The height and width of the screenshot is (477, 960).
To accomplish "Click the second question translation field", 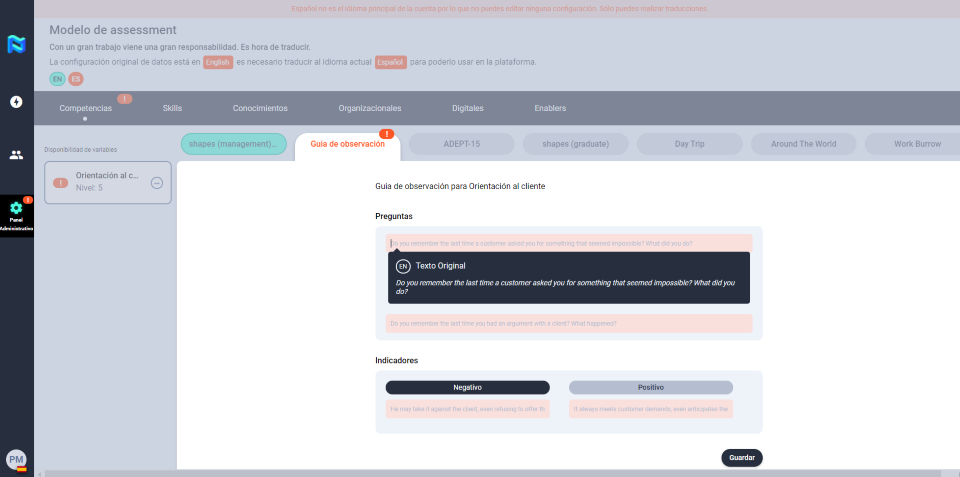I will [568, 323].
